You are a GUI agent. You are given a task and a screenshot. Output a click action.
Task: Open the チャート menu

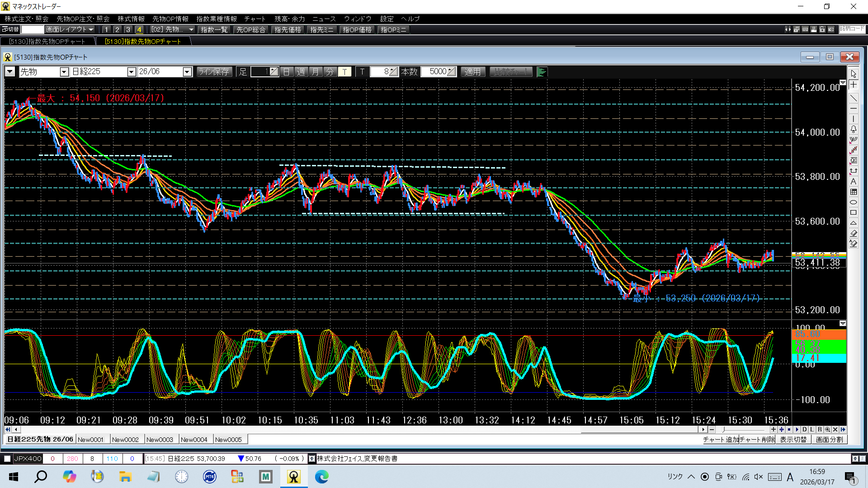pyautogui.click(x=255, y=19)
